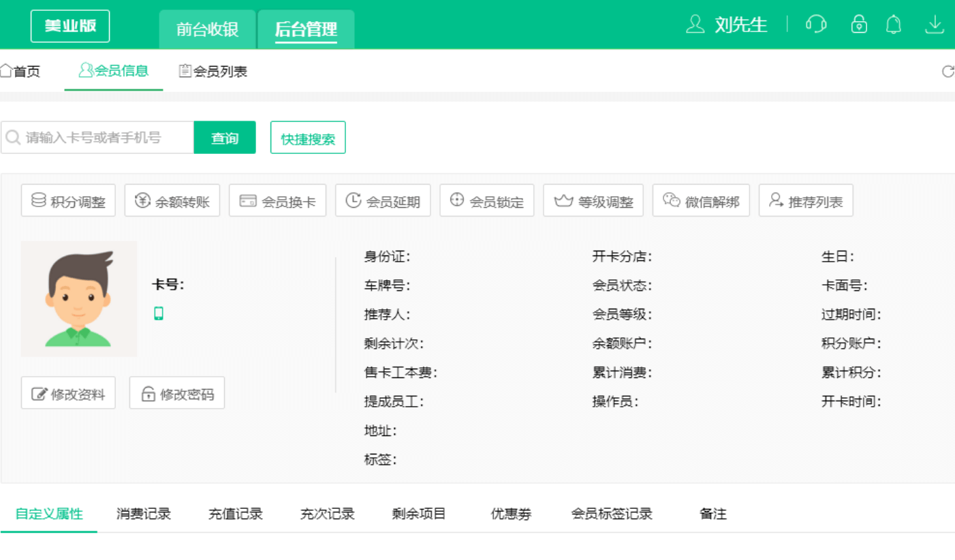The image size is (955, 560).
Task: Switch to the 前台收银 tab
Action: 206,30
